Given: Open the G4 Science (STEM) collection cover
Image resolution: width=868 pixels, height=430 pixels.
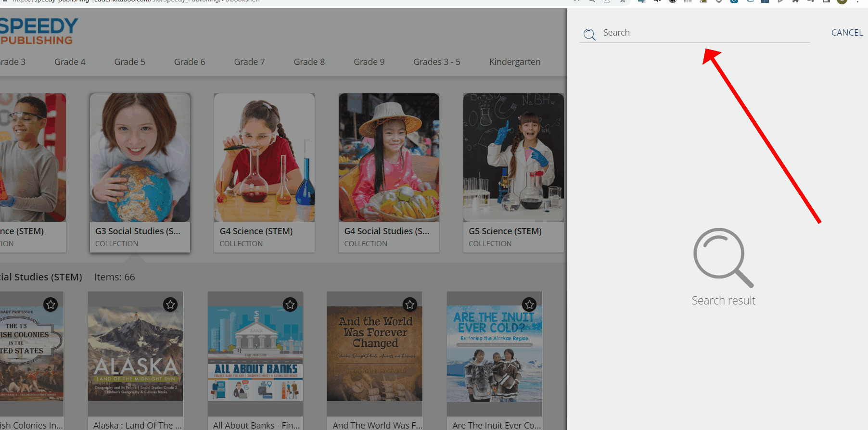Looking at the screenshot, I should pyautogui.click(x=264, y=157).
